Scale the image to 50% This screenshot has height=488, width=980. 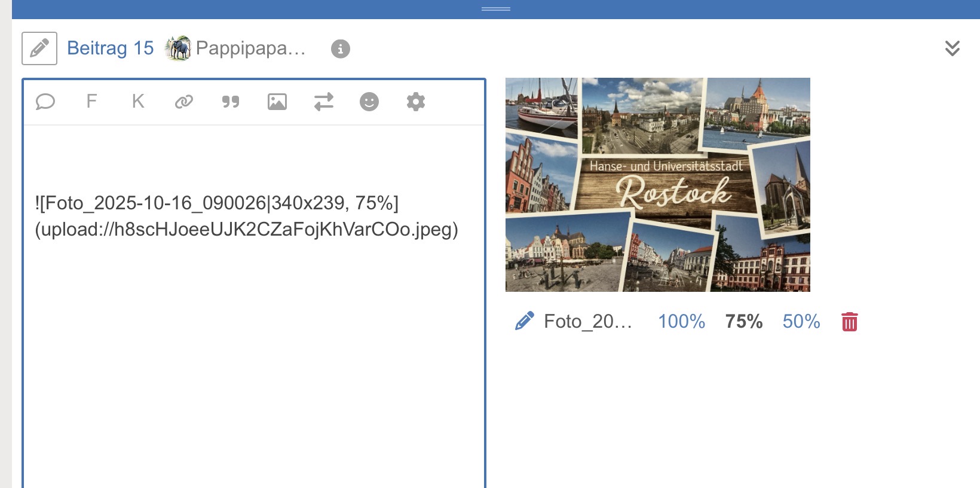point(801,322)
